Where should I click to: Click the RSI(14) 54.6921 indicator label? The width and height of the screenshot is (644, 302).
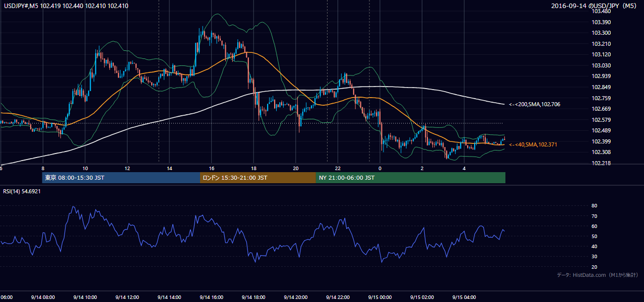click(22, 191)
